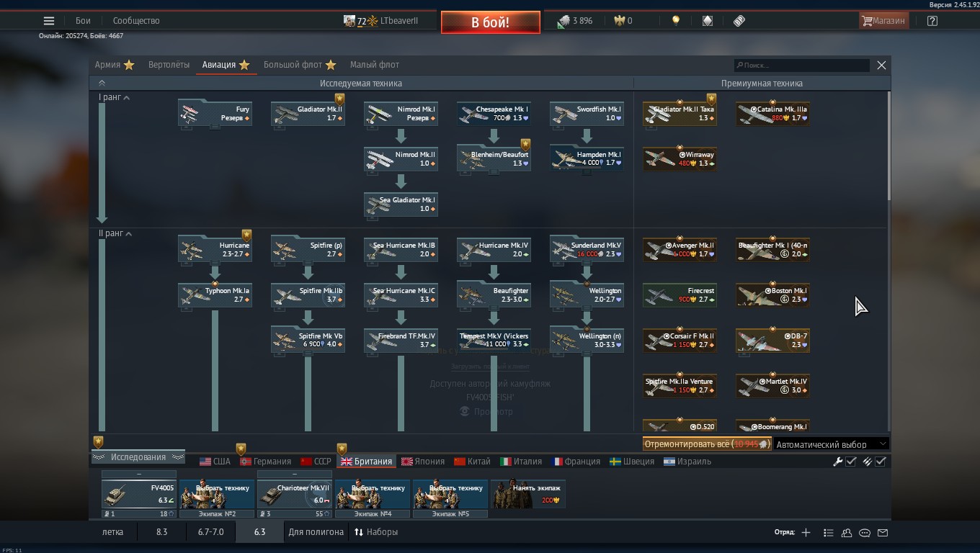
Task: Select the Typhoon Mk.Ia aircraft card
Action: pyautogui.click(x=215, y=295)
